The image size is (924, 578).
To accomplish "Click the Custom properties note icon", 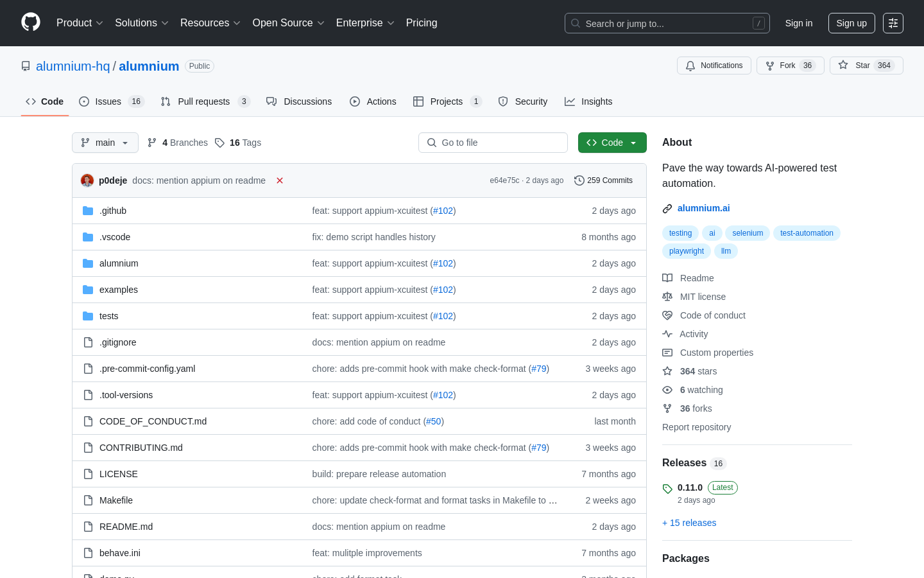I will click(x=667, y=353).
